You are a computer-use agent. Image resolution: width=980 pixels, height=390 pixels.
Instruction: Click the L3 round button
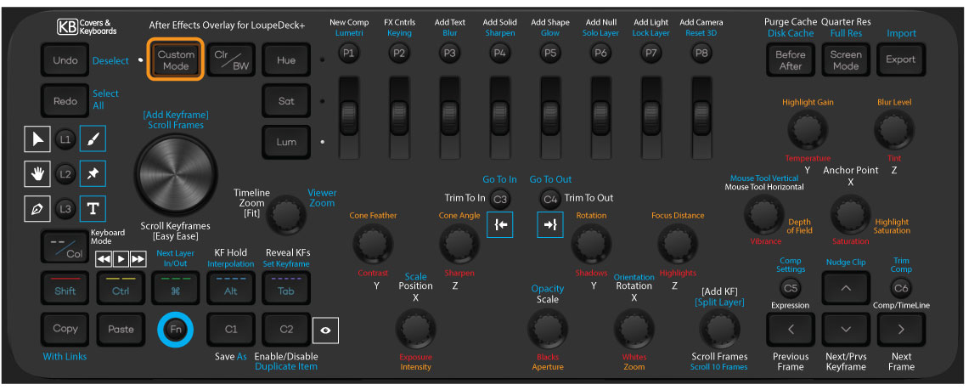[65, 209]
